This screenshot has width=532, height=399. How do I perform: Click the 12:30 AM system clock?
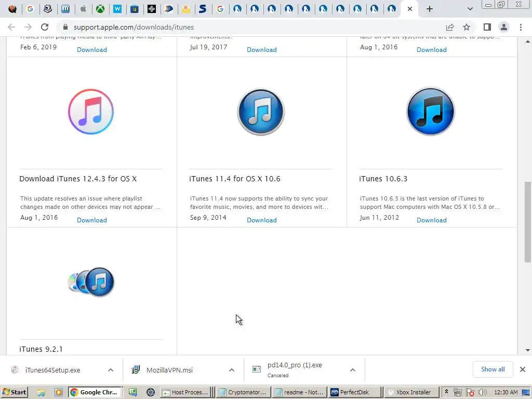(506, 392)
